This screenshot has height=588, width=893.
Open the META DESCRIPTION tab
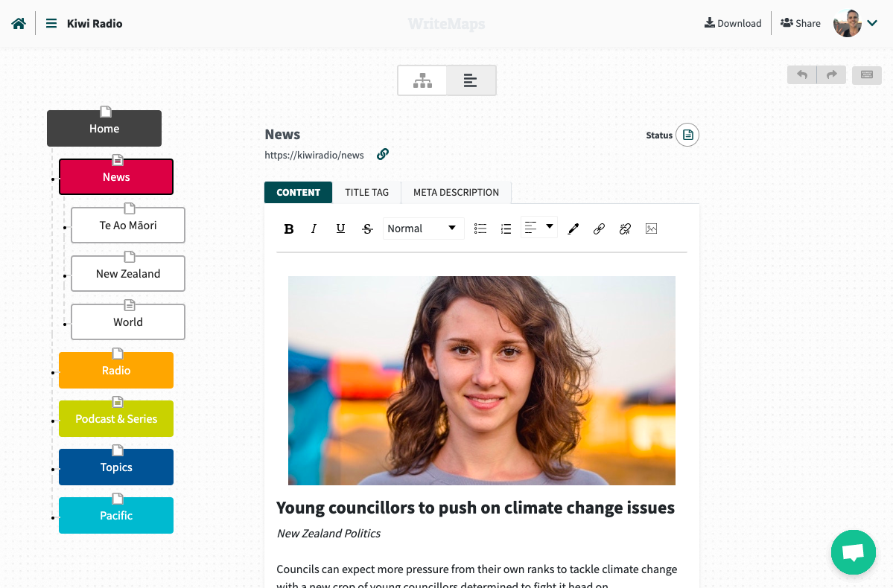456,192
